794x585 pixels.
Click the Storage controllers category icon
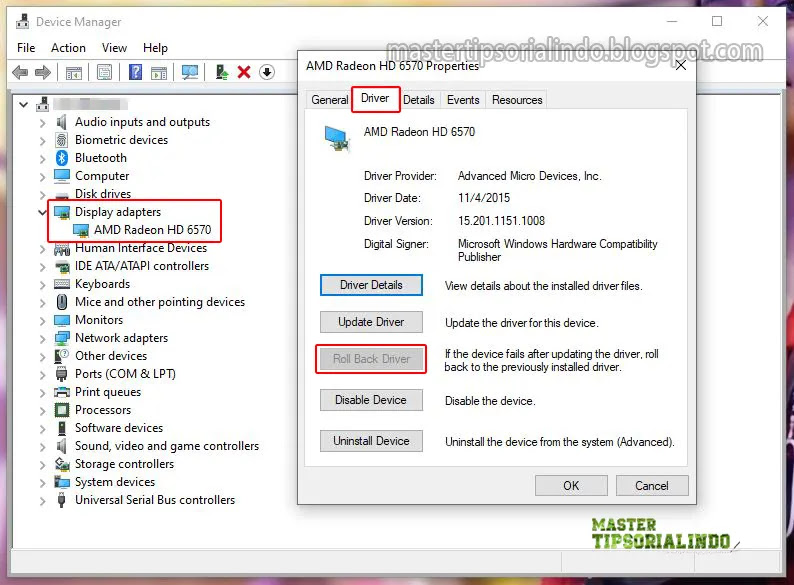click(62, 464)
